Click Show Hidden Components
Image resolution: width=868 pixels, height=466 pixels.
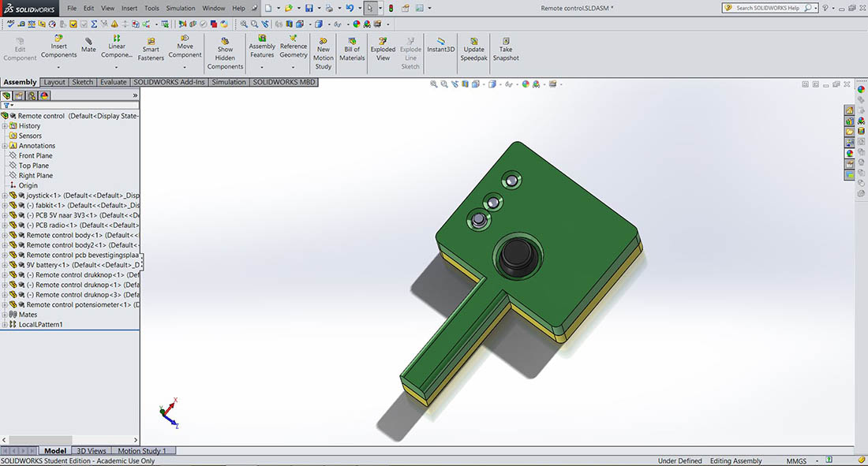225,54
